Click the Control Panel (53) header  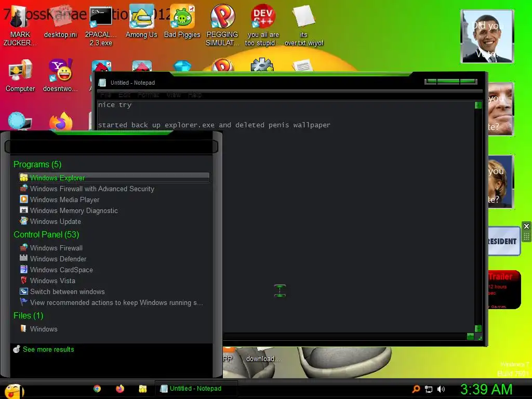coord(46,234)
